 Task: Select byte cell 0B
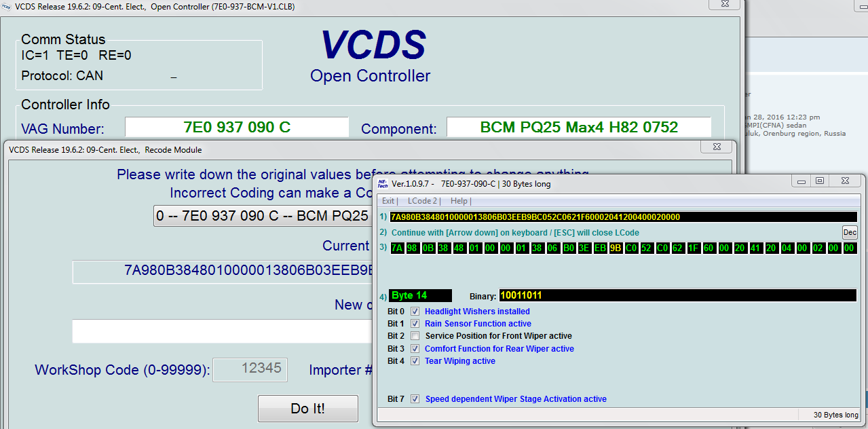[428, 248]
